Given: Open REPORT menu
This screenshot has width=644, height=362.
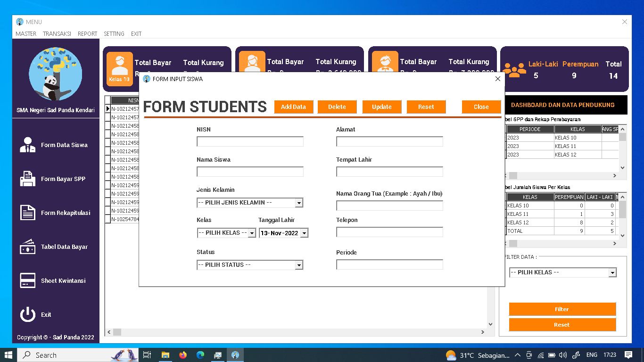Looking at the screenshot, I should coord(87,34).
